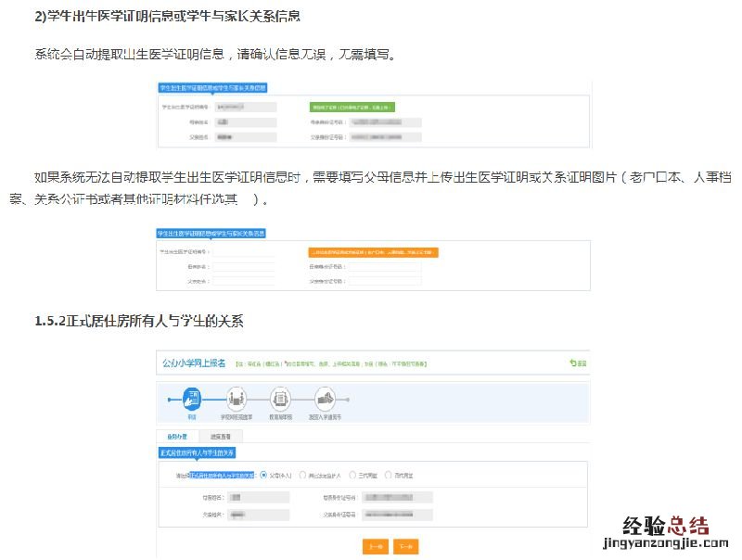The height and width of the screenshot is (560, 742).
Task: Click the empty 学生出生医学证明编号 input field
Action: click(x=244, y=252)
